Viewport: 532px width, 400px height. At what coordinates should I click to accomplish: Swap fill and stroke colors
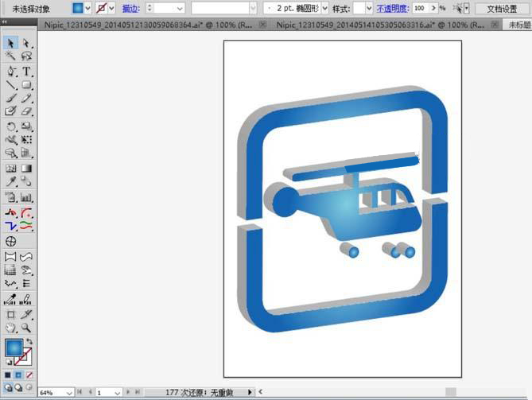point(29,341)
